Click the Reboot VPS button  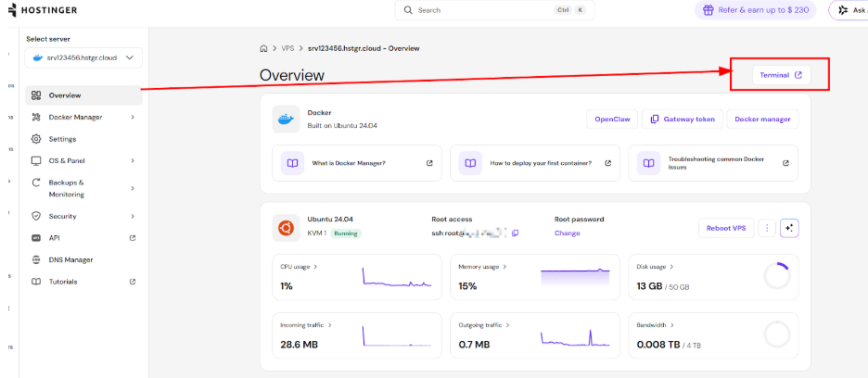click(725, 228)
